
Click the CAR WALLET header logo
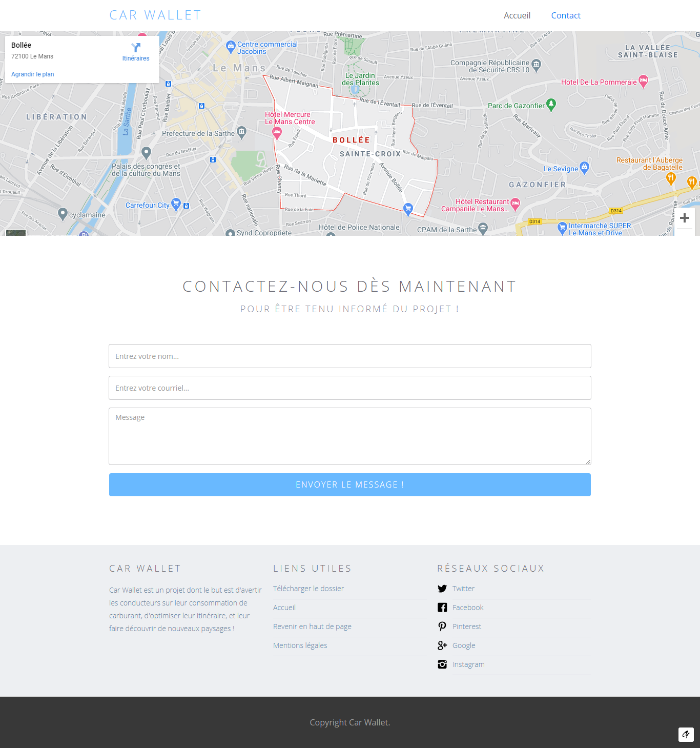point(155,15)
